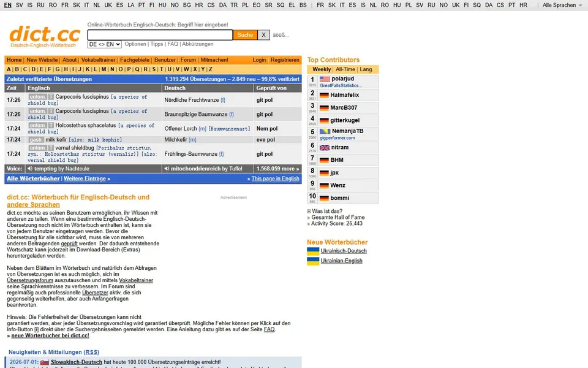Open This page in English link
588x368 pixels.
tap(275, 178)
